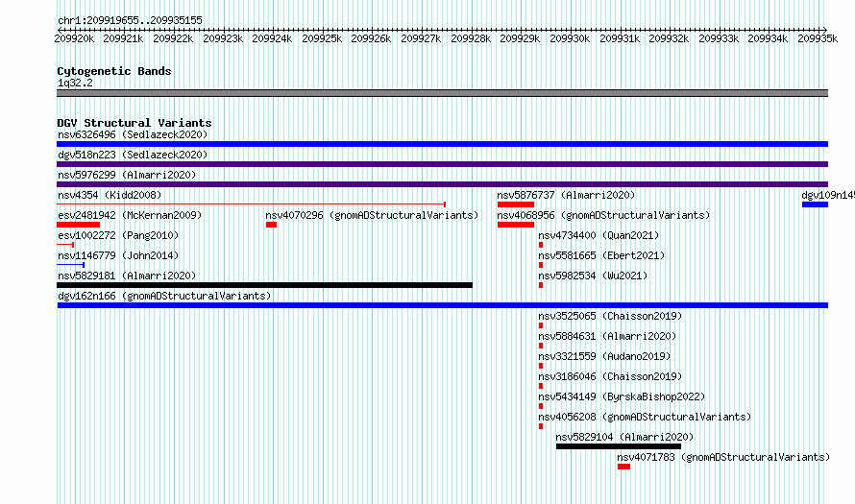This screenshot has width=855, height=504.
Task: Click the gray 1q32.2 cytogenetic band bar
Action: (x=442, y=94)
